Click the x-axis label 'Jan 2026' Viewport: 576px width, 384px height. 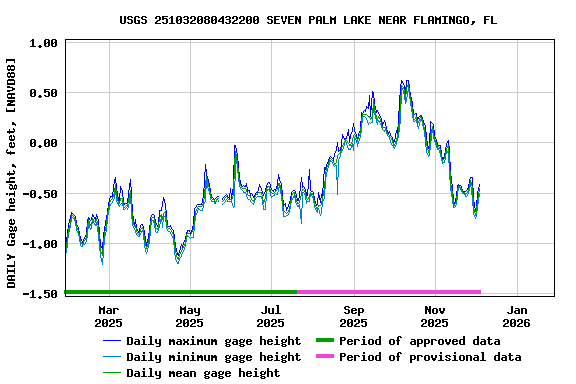click(516, 317)
